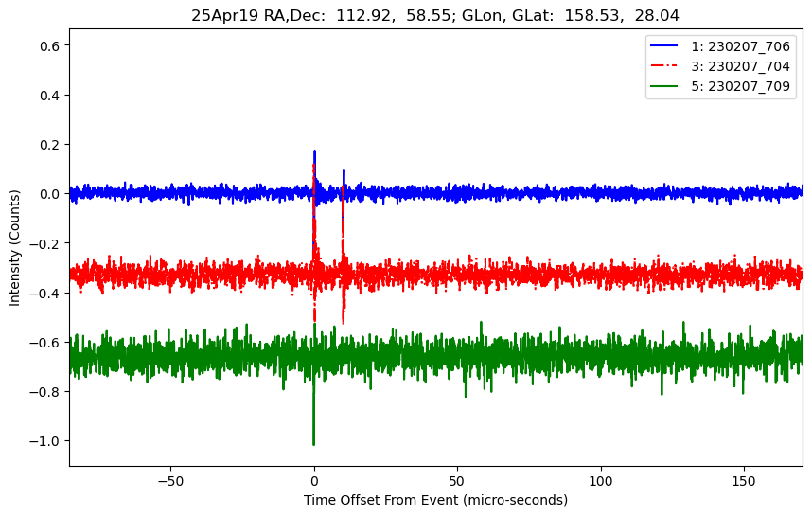Click the plot title starting with 25Apr19
The height and width of the screenshot is (516, 812).
tap(435, 15)
